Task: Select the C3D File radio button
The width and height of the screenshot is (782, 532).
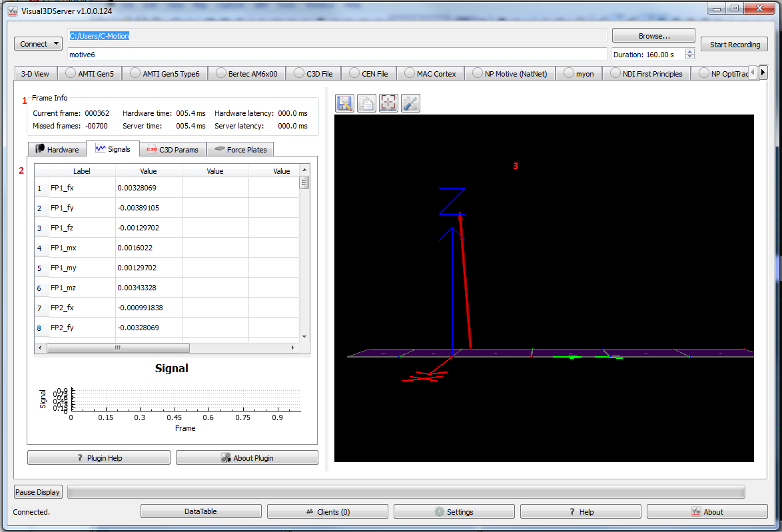Action: [x=298, y=73]
